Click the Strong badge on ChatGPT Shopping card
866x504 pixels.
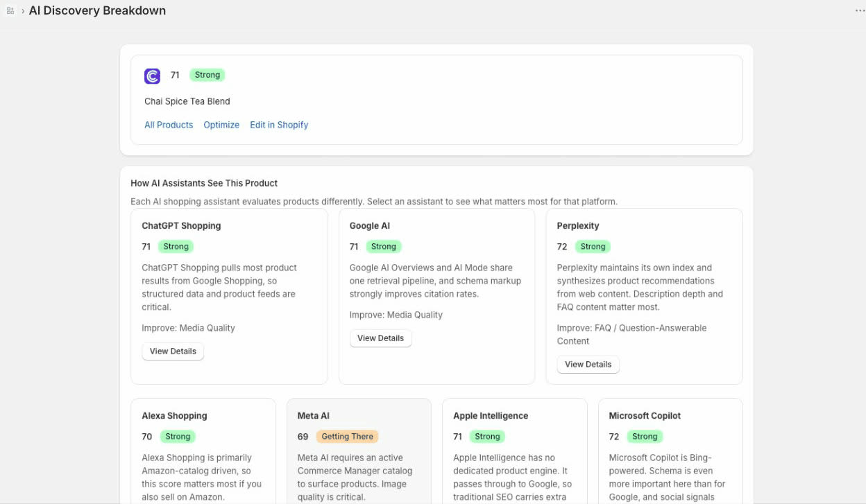tap(176, 247)
